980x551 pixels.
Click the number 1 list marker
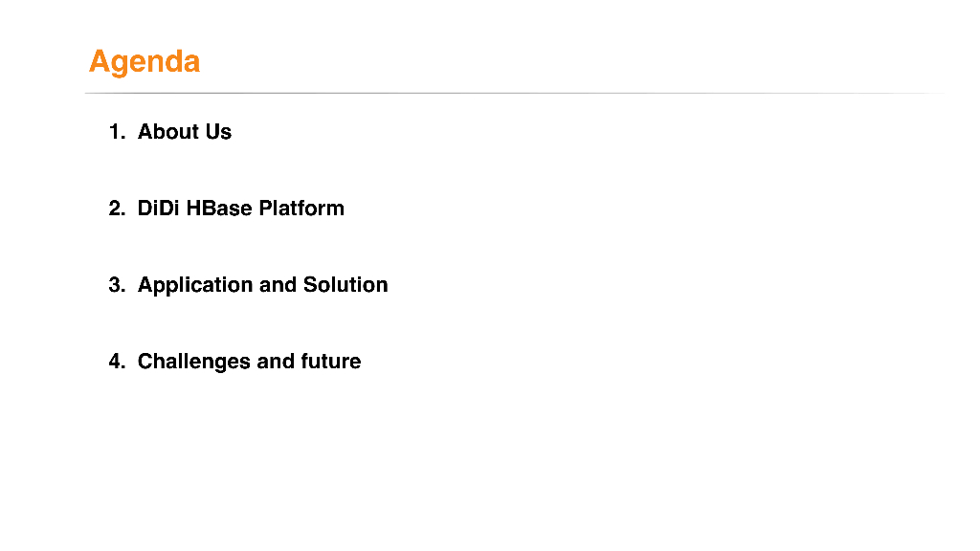pos(116,132)
